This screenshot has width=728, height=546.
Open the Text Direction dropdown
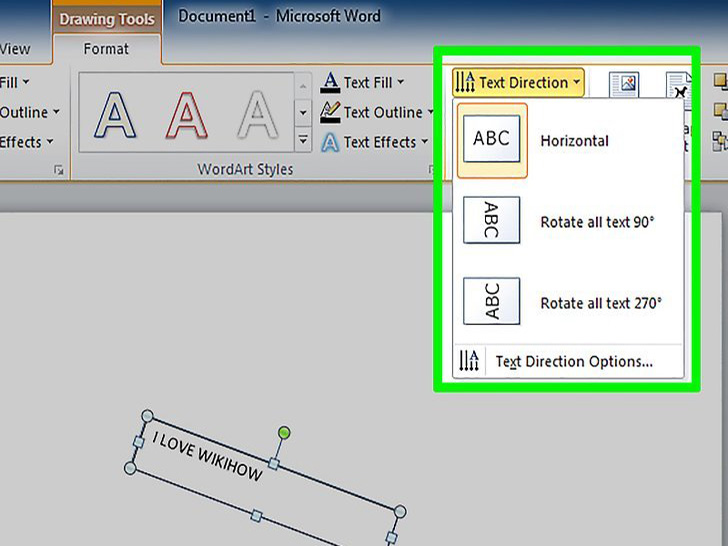(x=518, y=83)
